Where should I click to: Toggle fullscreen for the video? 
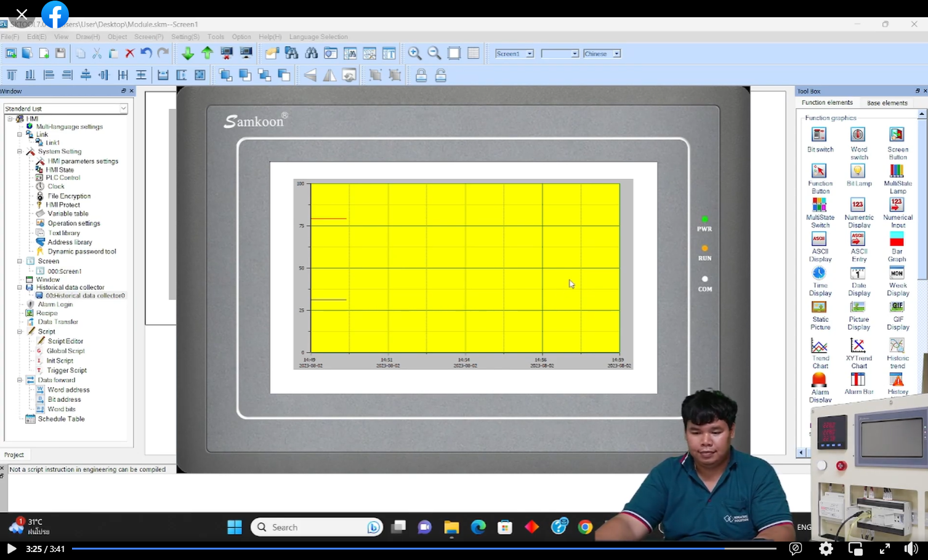coord(885,548)
